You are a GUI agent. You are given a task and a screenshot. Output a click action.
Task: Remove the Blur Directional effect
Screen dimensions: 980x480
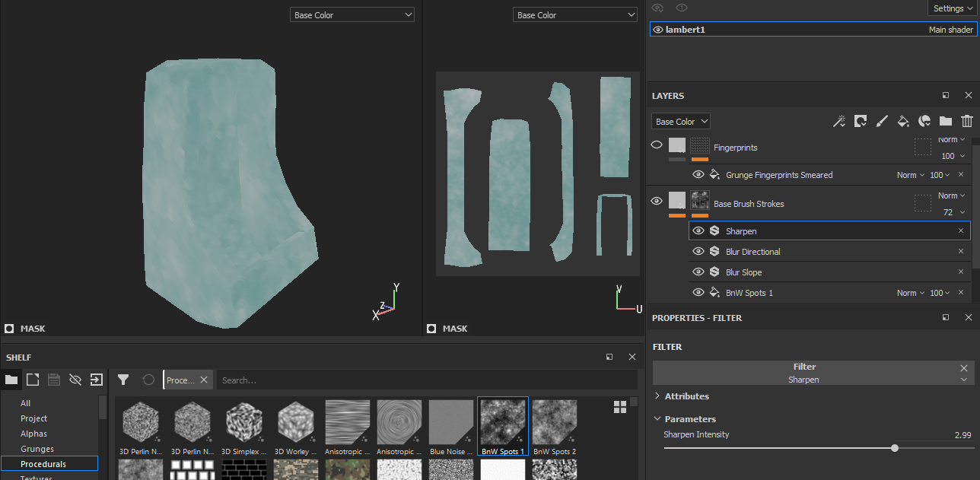tap(961, 251)
